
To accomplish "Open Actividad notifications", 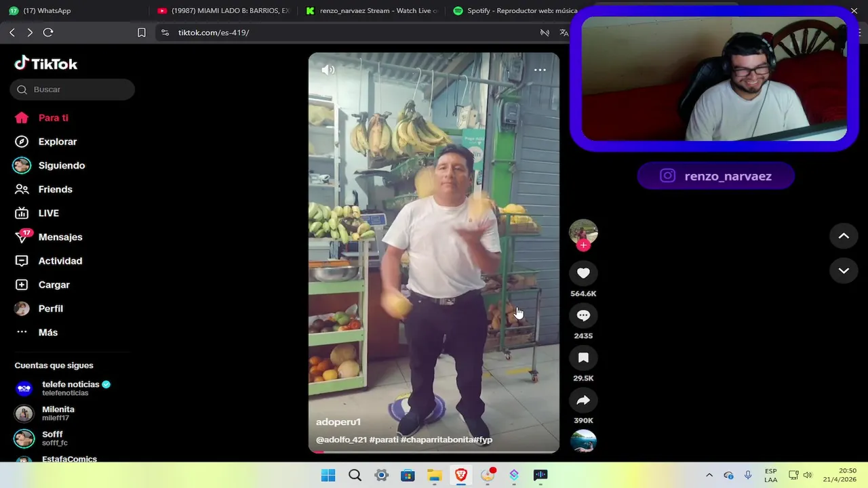I will pyautogui.click(x=48, y=261).
